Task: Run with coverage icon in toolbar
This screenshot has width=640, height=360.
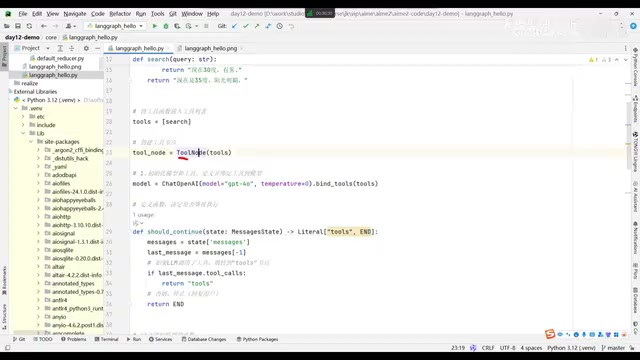Action: pos(177,26)
